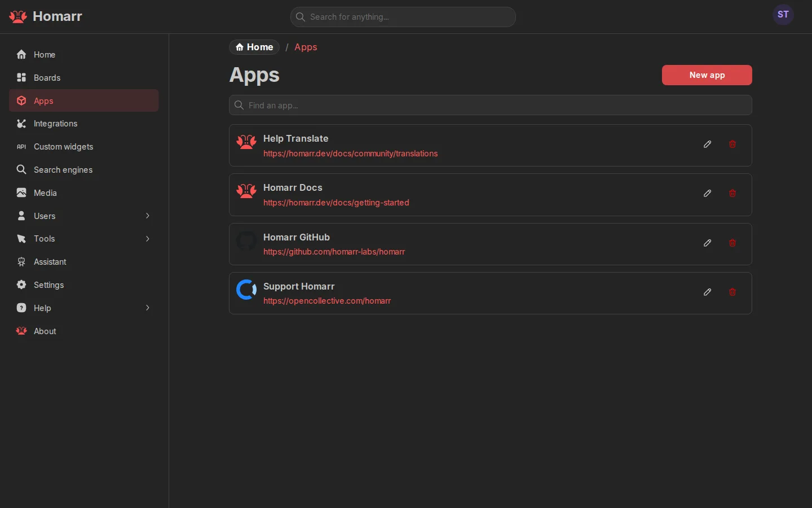Viewport: 812px width, 508px height.
Task: Click the Boards sidebar icon
Action: coord(21,78)
